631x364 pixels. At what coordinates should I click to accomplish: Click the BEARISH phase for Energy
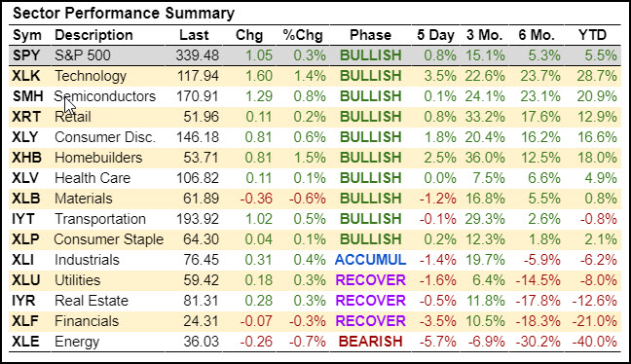pyautogui.click(x=371, y=342)
